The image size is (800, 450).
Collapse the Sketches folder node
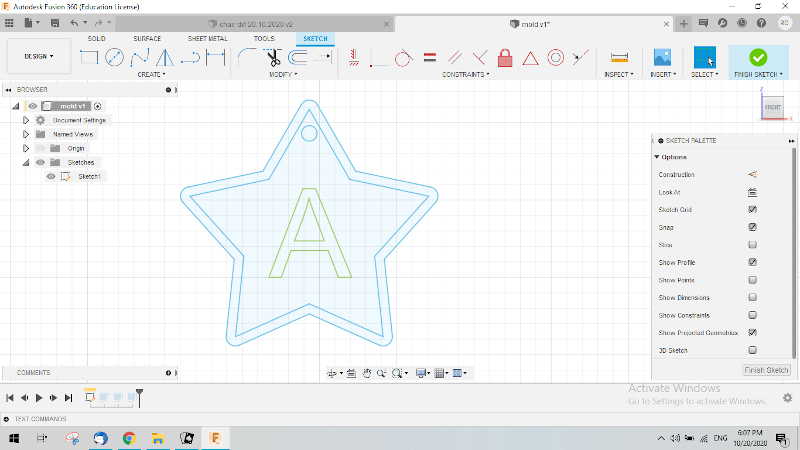click(26, 162)
